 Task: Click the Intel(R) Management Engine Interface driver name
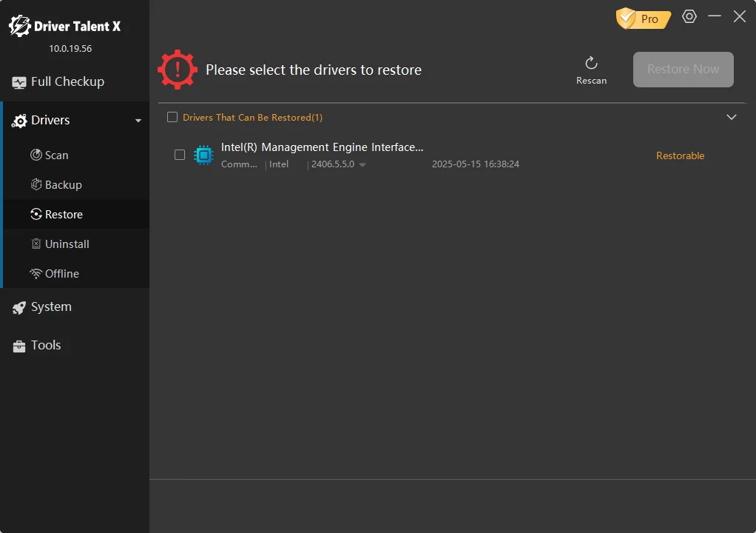[x=322, y=147]
